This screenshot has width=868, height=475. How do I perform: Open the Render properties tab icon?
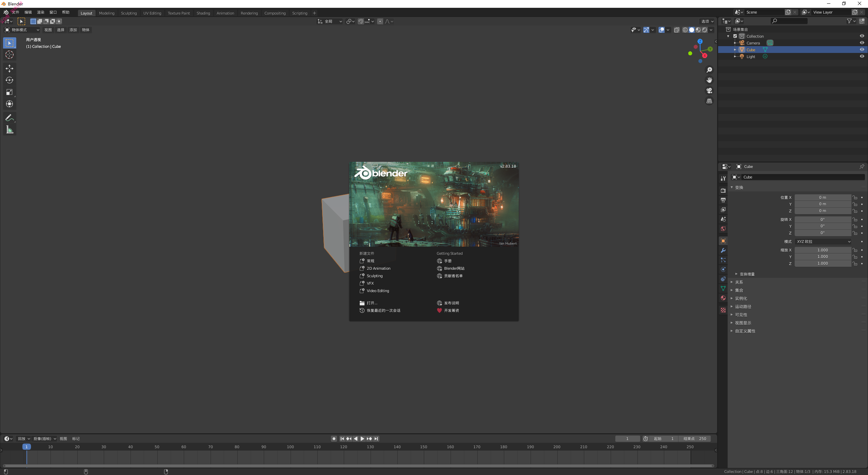(723, 190)
